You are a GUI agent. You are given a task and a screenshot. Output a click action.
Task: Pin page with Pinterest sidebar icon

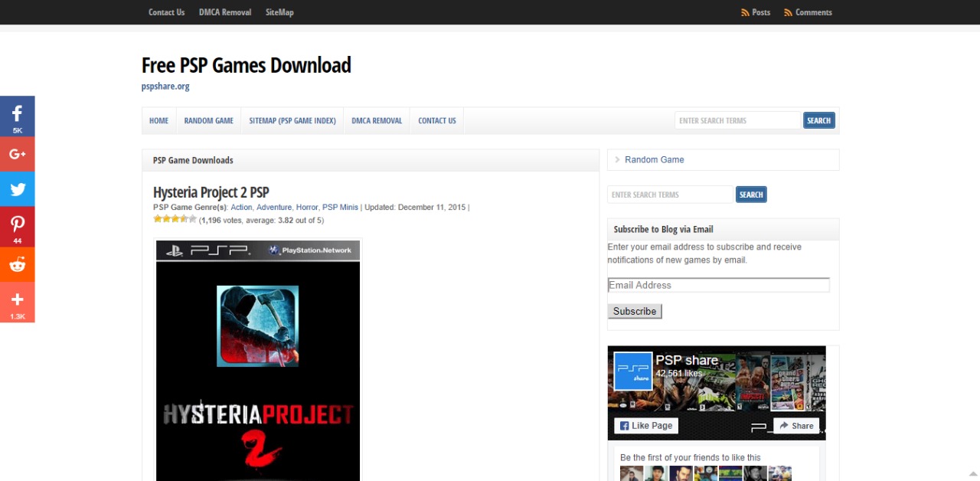(x=17, y=227)
